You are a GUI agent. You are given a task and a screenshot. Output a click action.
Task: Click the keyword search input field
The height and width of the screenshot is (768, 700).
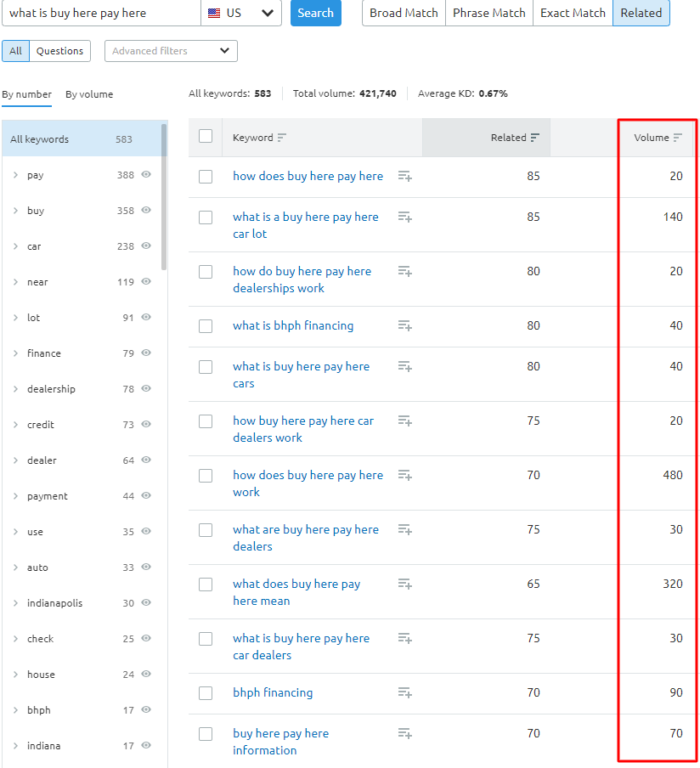[102, 13]
